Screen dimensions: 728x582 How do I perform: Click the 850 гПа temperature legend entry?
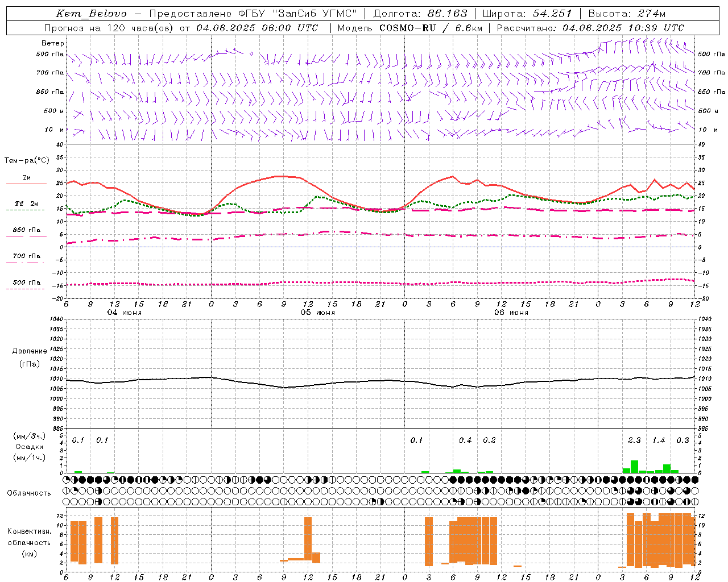(x=27, y=230)
